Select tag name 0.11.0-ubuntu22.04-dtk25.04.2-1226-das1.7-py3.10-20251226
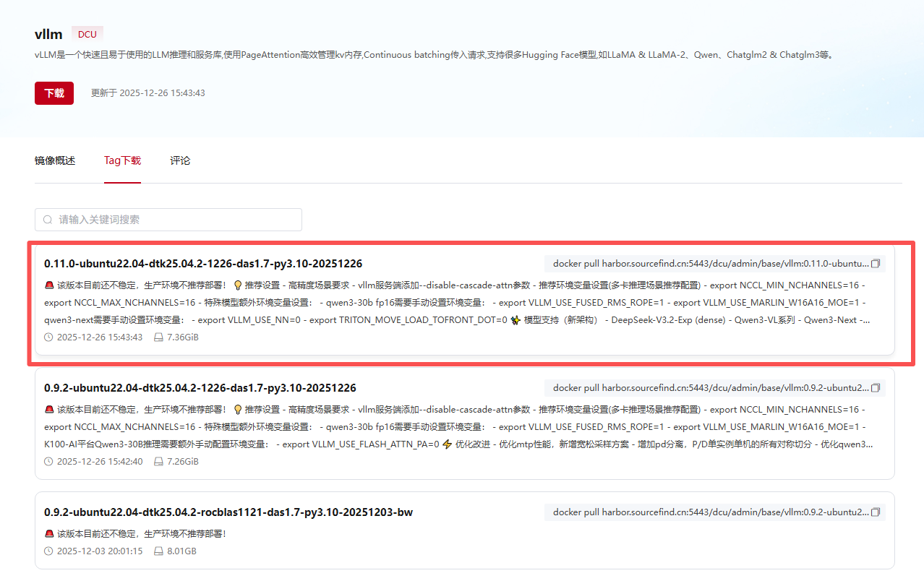Screen dimensions: 924x581 coord(203,264)
